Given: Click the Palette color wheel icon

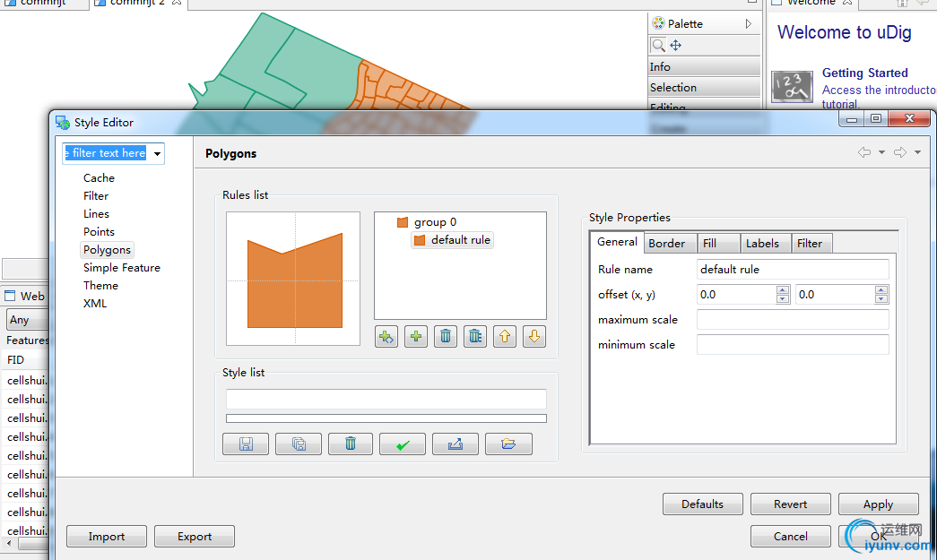Looking at the screenshot, I should coord(658,23).
